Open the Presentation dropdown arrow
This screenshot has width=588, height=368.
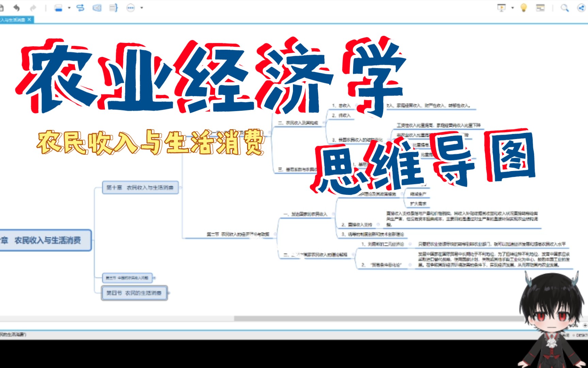pos(512,8)
